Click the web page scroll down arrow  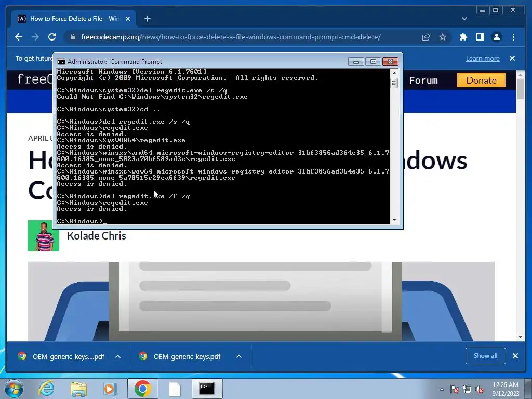pos(520,337)
